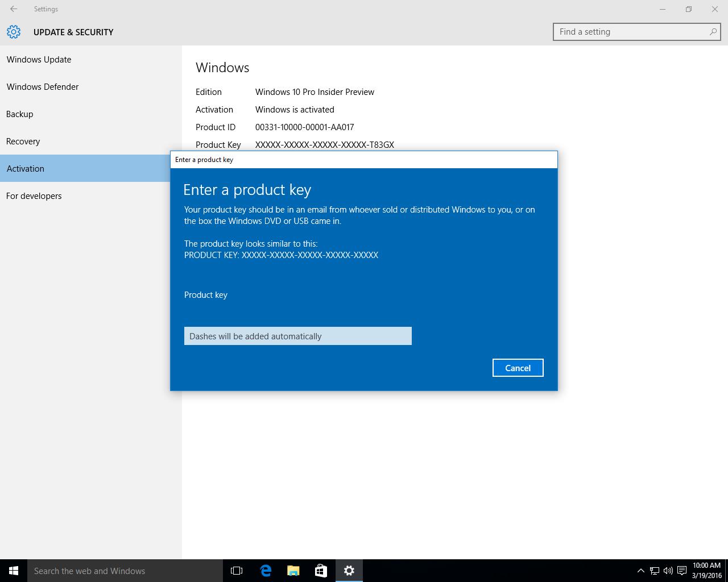Open the Action Center notifications icon

[682, 571]
